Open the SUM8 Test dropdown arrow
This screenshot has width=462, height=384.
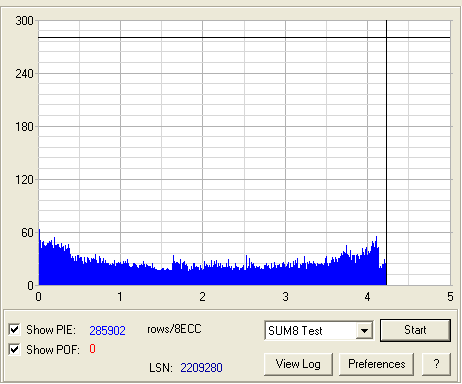click(364, 331)
